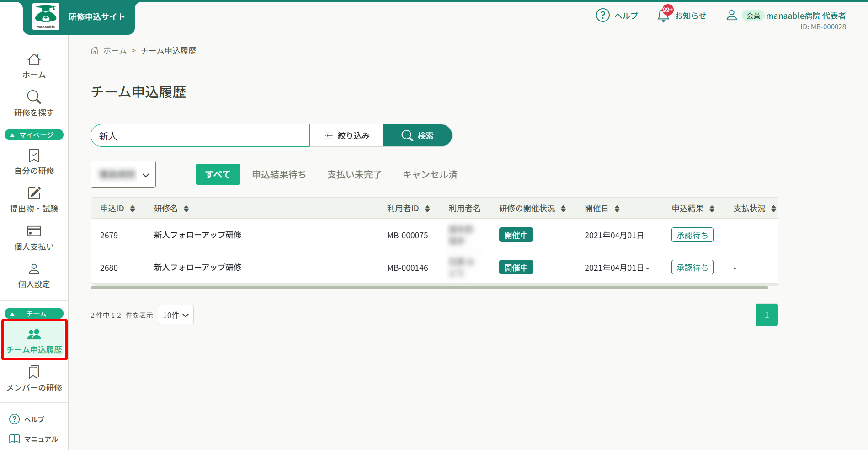868x450 pixels.
Task: Select the キャンセル済 filter tab
Action: [430, 174]
